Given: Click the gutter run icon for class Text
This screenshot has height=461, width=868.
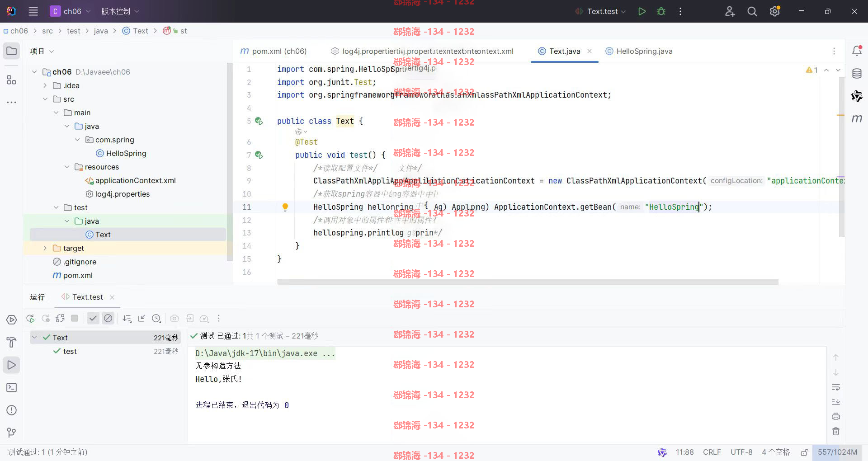Looking at the screenshot, I should 259,121.
